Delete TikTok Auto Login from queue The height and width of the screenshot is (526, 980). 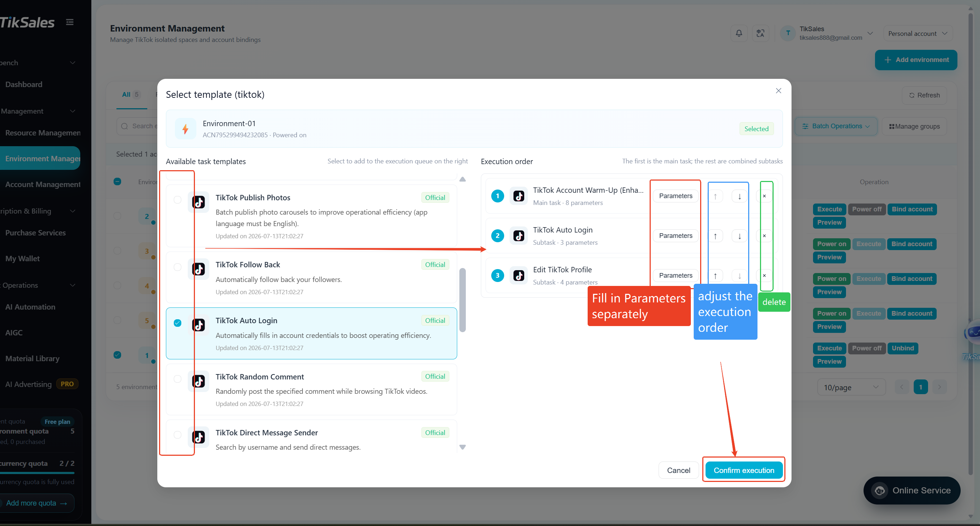tap(764, 236)
